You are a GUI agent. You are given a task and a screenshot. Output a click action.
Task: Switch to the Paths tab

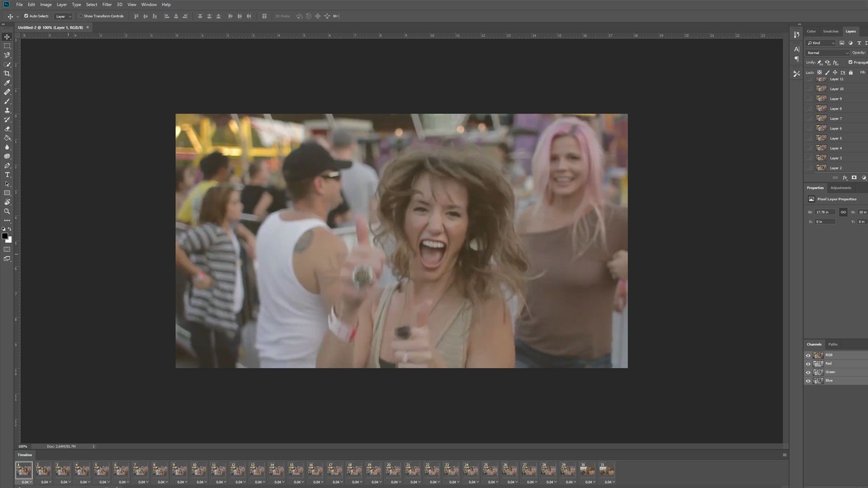tap(833, 344)
